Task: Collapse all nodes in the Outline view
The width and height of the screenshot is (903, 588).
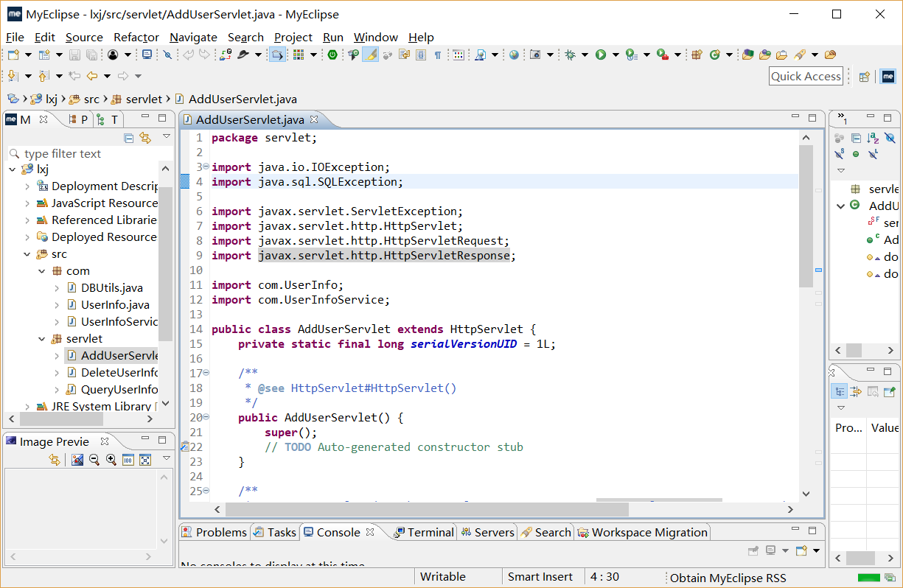Action: point(856,139)
